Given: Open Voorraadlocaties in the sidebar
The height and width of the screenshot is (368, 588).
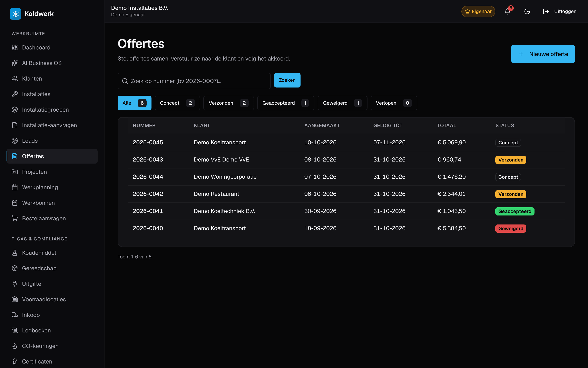Looking at the screenshot, I should click(x=52, y=299).
